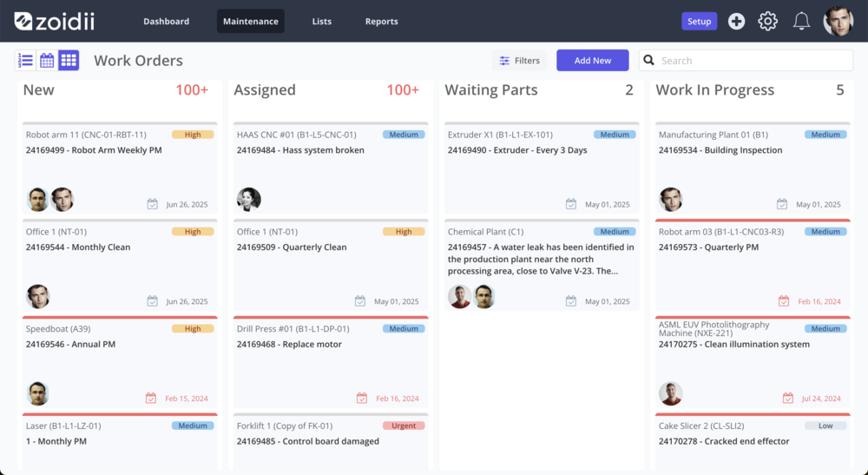Click assignee avatar on Clean illumination system card

670,393
